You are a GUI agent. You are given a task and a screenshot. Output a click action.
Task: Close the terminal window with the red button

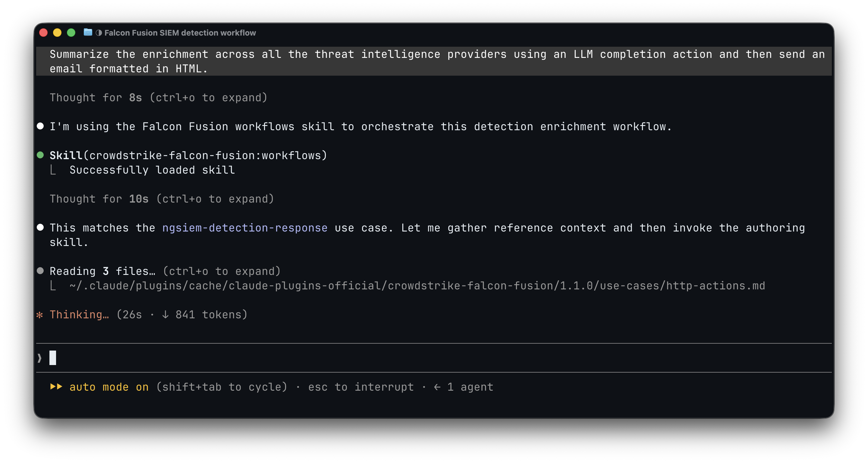[x=43, y=33]
